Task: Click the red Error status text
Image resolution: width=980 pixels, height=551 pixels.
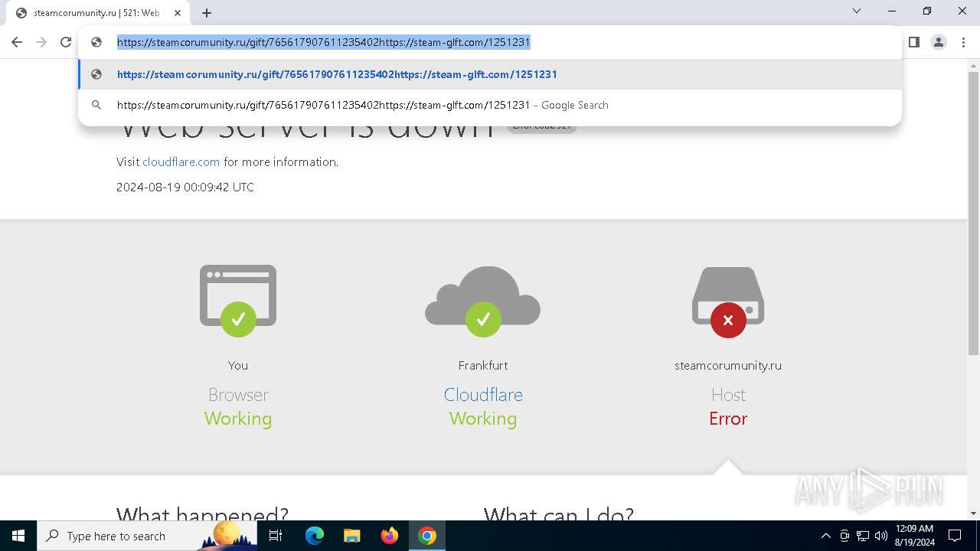Action: click(728, 419)
